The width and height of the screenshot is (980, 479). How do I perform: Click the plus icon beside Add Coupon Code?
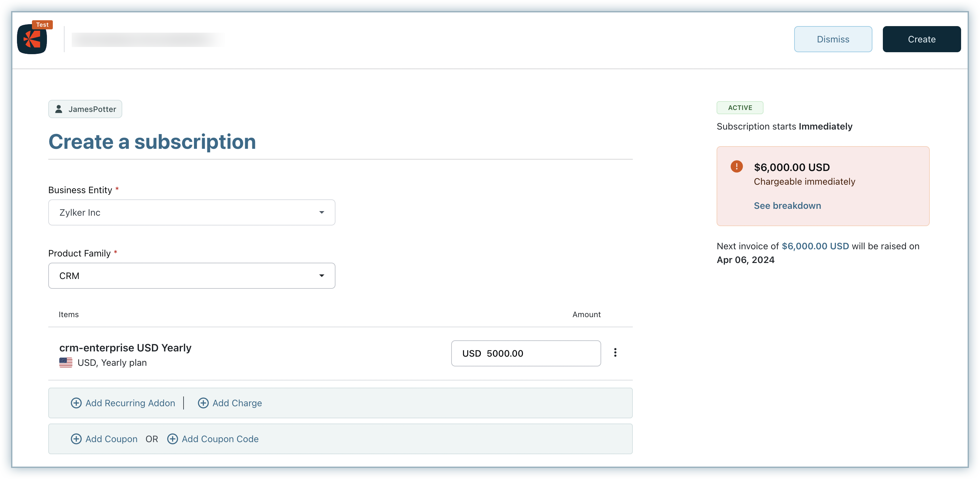click(172, 439)
